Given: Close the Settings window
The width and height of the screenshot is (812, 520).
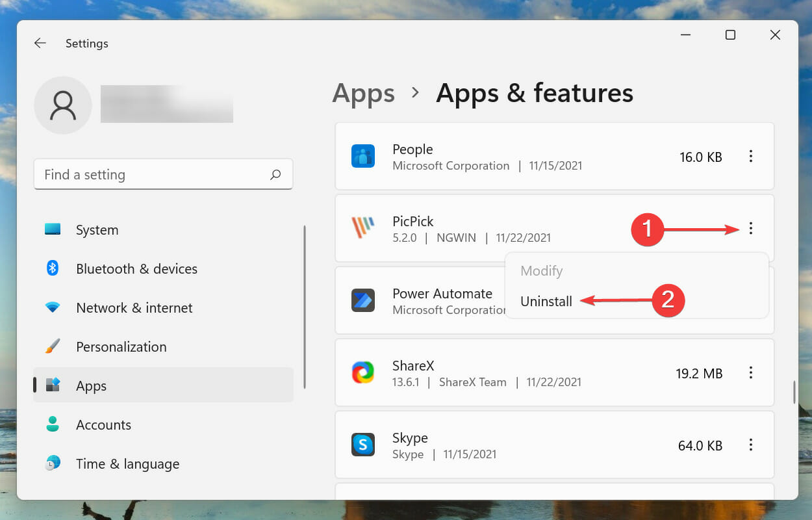Looking at the screenshot, I should tap(775, 35).
